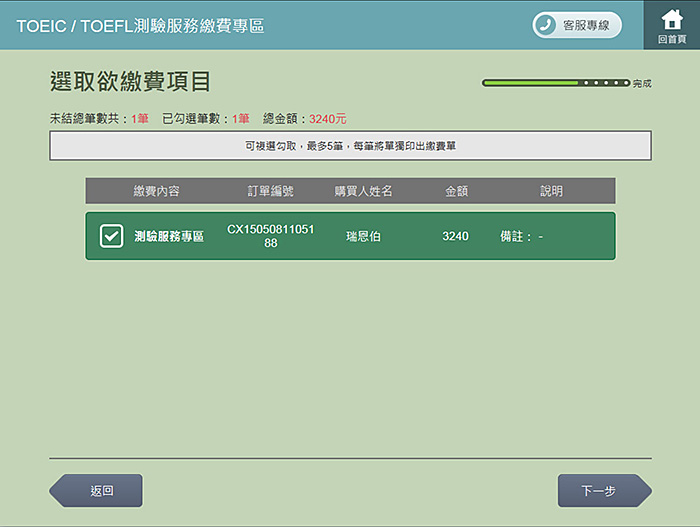Click the 備註 remark cell
This screenshot has width=700, height=527.
[522, 237]
